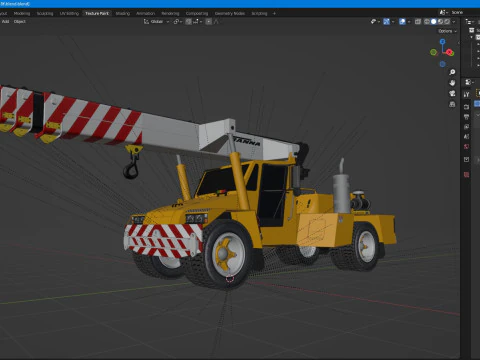The height and width of the screenshot is (360, 480).
Task: Switch to material preview shading
Action: (x=440, y=22)
